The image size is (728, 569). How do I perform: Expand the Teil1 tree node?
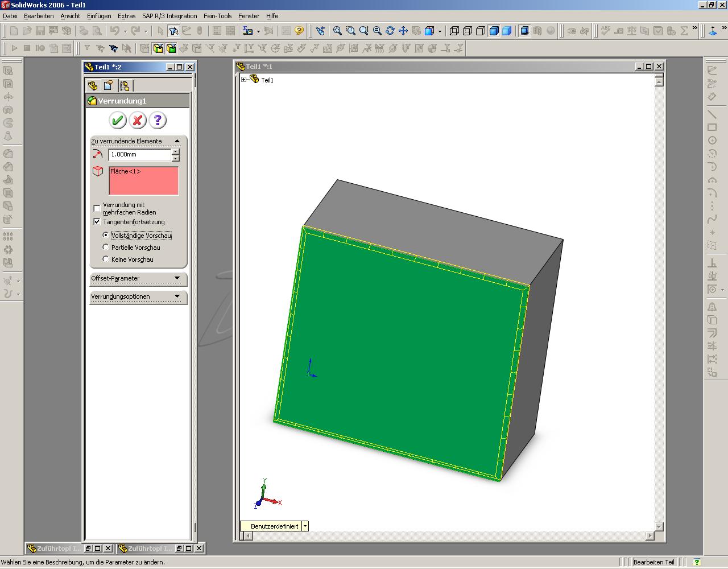tap(244, 80)
